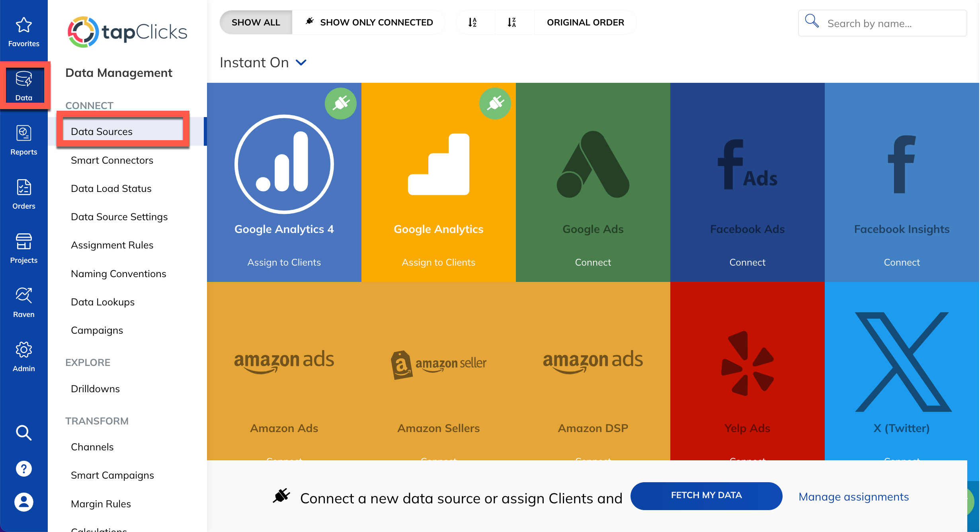Screen dimensions: 980x532
Task: Open the Admin gear icon
Action: pyautogui.click(x=23, y=350)
